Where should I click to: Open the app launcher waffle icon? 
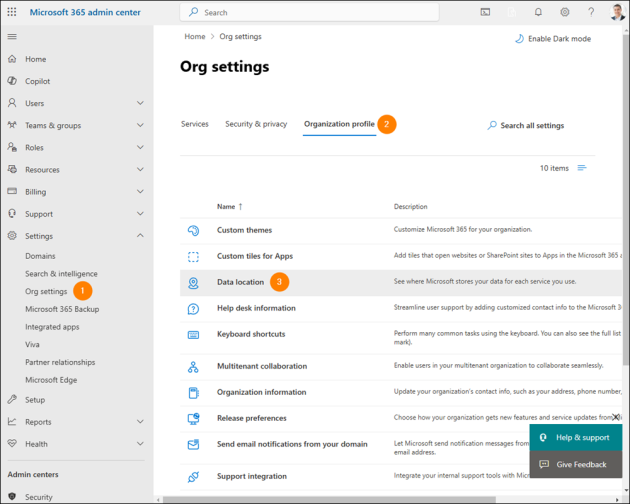tap(12, 12)
